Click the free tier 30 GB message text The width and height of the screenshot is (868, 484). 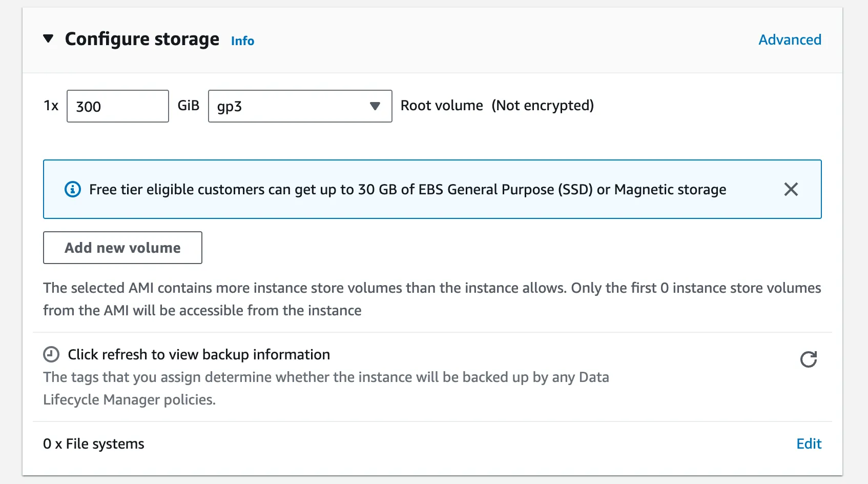coord(407,190)
